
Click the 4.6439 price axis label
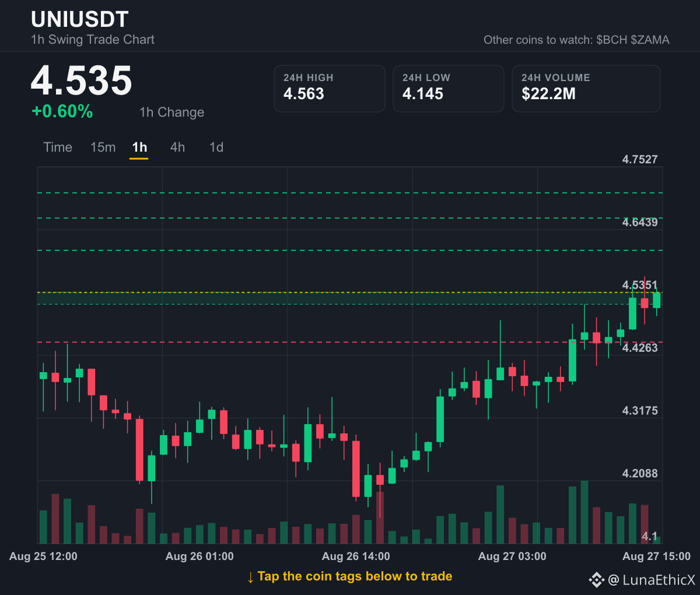pos(640,222)
